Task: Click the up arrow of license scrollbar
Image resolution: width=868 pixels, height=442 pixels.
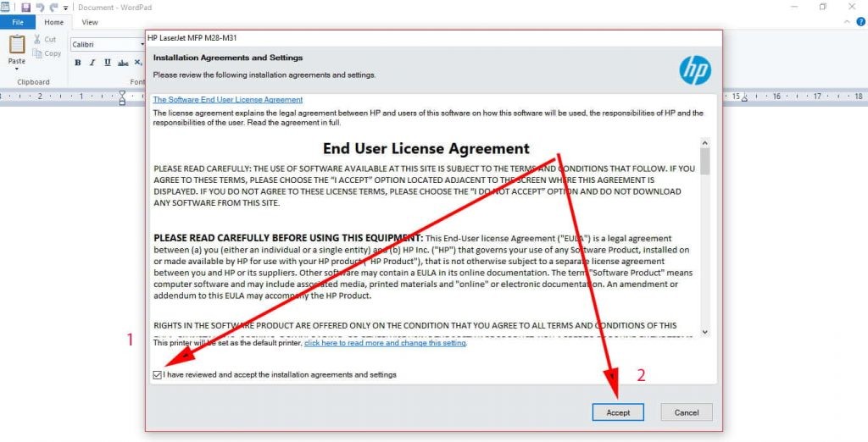Action: pos(704,143)
